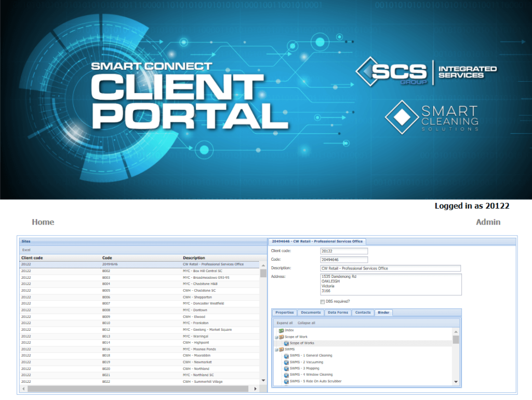Select the CWH - Chadstone SC row
Image resolution: width=532 pixels, height=400 pixels.
(x=139, y=291)
